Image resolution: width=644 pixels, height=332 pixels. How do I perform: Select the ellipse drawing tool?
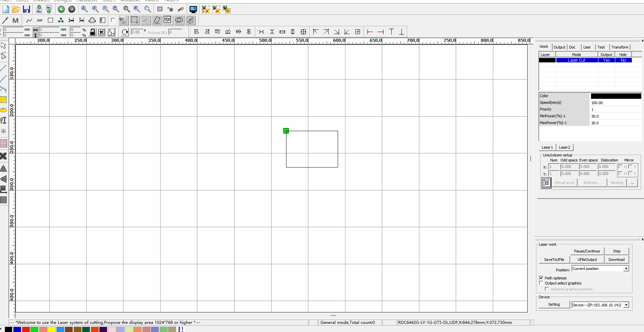(x=3, y=110)
